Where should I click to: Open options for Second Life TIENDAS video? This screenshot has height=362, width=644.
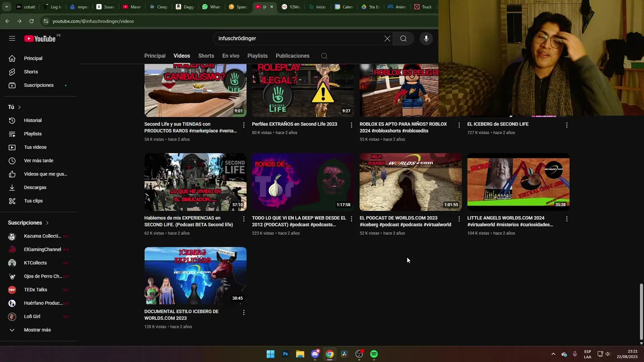(244, 125)
